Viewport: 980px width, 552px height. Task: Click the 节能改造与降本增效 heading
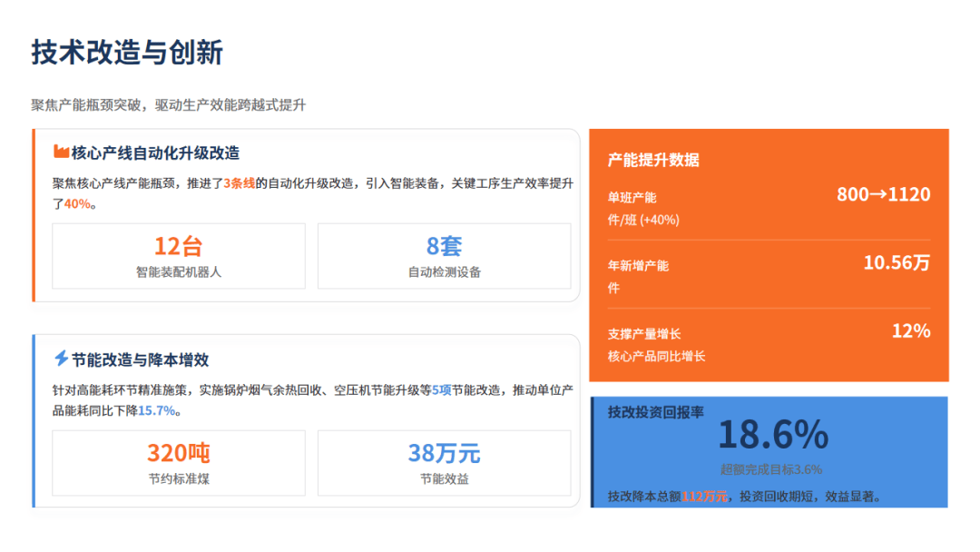tap(141, 360)
